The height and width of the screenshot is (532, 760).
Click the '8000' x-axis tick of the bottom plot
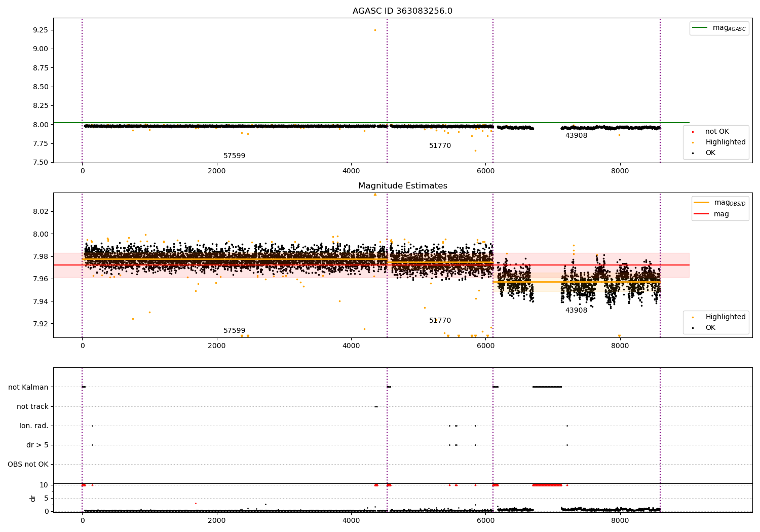(x=620, y=520)
